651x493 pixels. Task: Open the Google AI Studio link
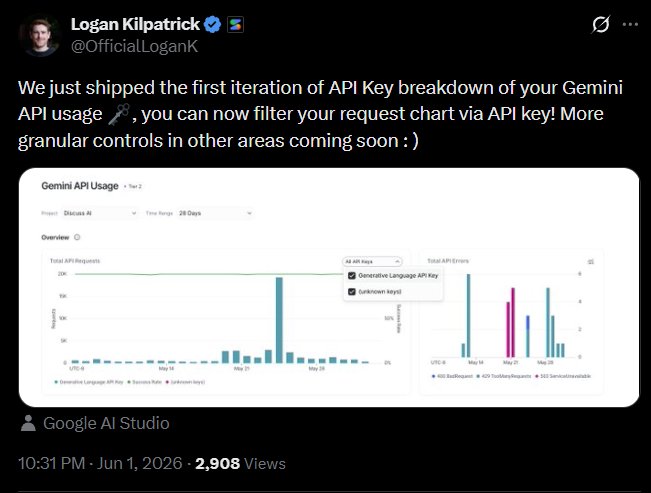(106, 423)
